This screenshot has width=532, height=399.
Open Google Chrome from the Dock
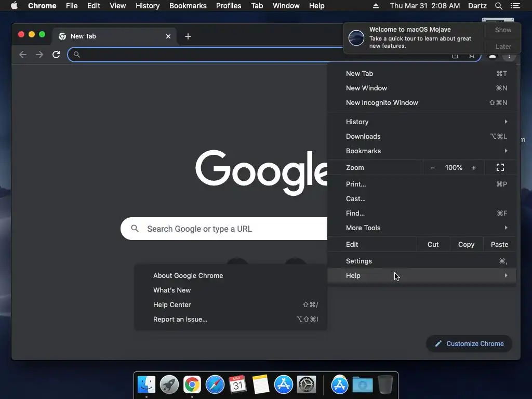point(192,385)
